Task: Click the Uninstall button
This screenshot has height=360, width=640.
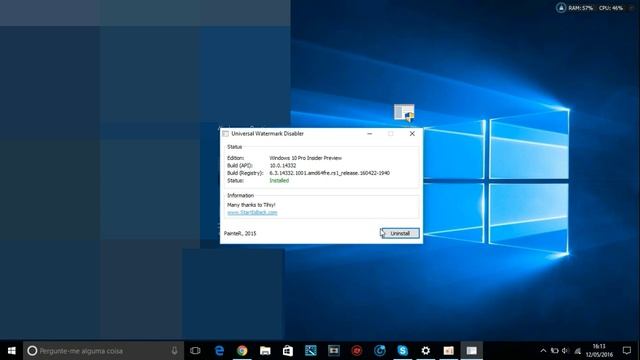Action: 400,233
